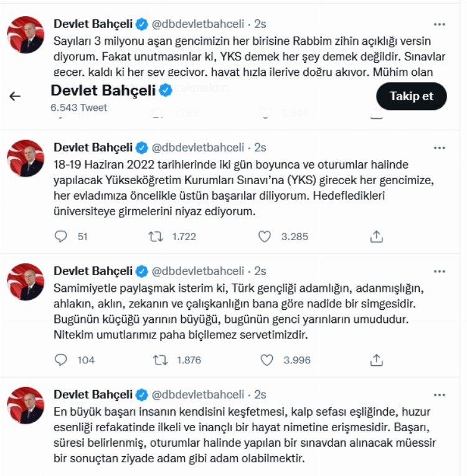Share the 18-19 Haziran 2022 YKS tweet
The height and width of the screenshot is (476, 467).
[x=376, y=236]
